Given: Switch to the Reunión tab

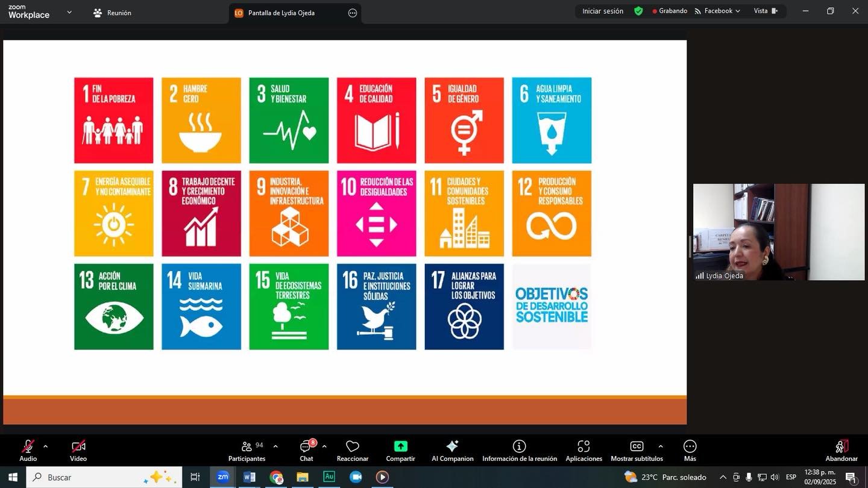Looking at the screenshot, I should click(113, 13).
